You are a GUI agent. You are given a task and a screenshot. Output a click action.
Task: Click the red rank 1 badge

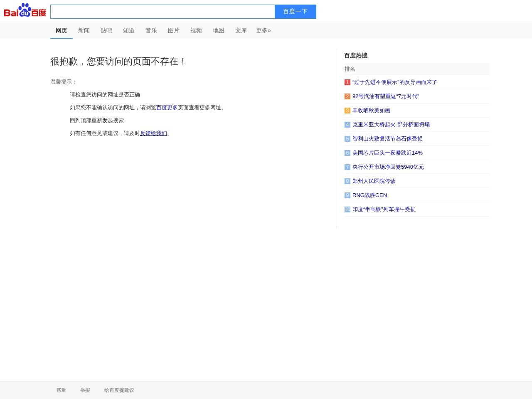click(x=347, y=82)
